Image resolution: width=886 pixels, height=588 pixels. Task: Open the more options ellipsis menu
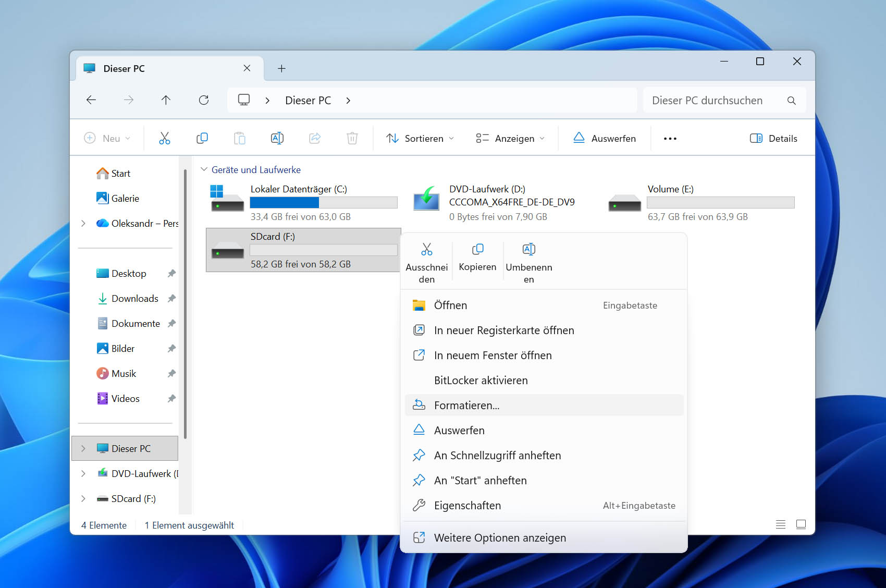click(x=670, y=139)
